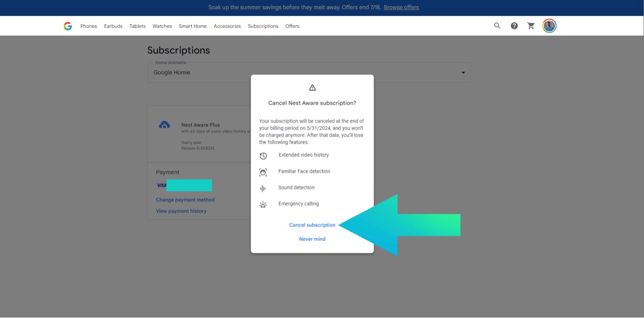This screenshot has width=644, height=318.
Task: Open View payment history link
Action: [x=181, y=211]
